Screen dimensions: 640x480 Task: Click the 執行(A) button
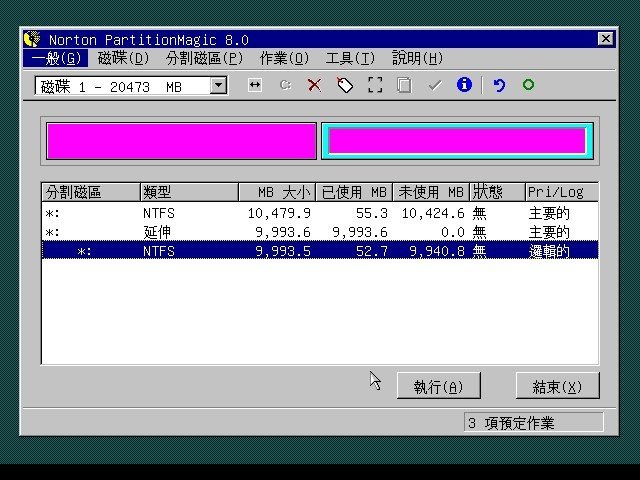(x=438, y=385)
